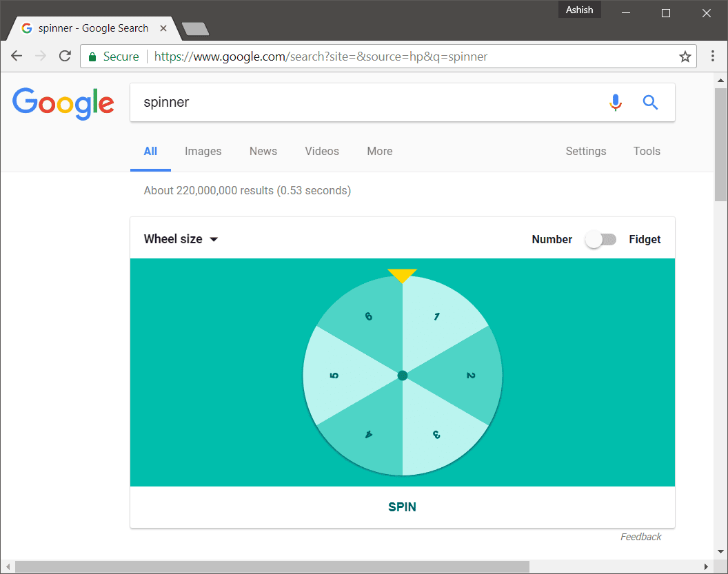Open Chrome three-dot menu
Viewport: 728px width, 574px height.
coord(712,56)
